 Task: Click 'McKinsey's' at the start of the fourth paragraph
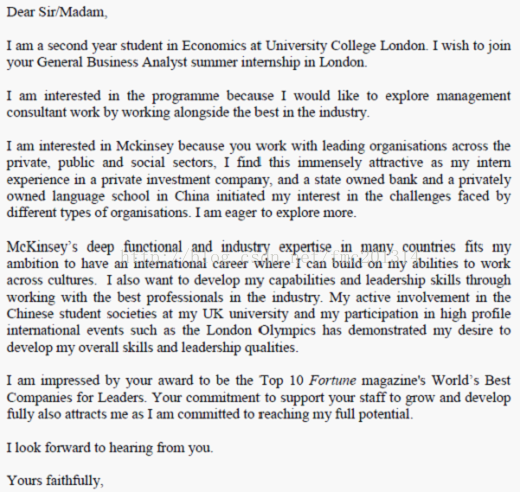click(42, 247)
